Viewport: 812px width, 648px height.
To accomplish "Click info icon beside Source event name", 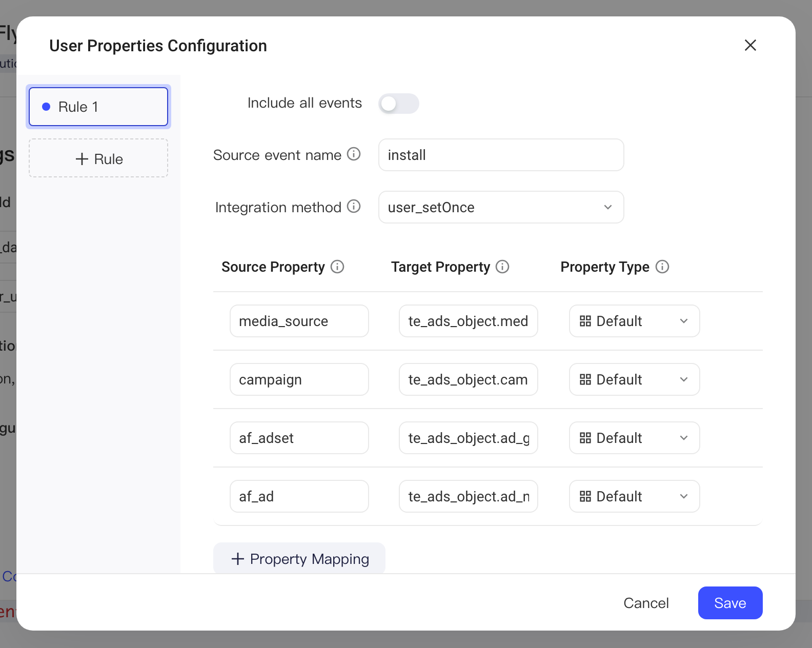I will pyautogui.click(x=354, y=154).
